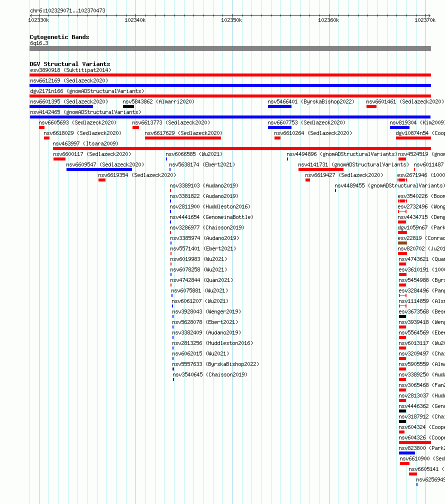Open the nsv4141731 (gnomADStructuralVariants) variant
445x504 pixels.
tap(353, 164)
